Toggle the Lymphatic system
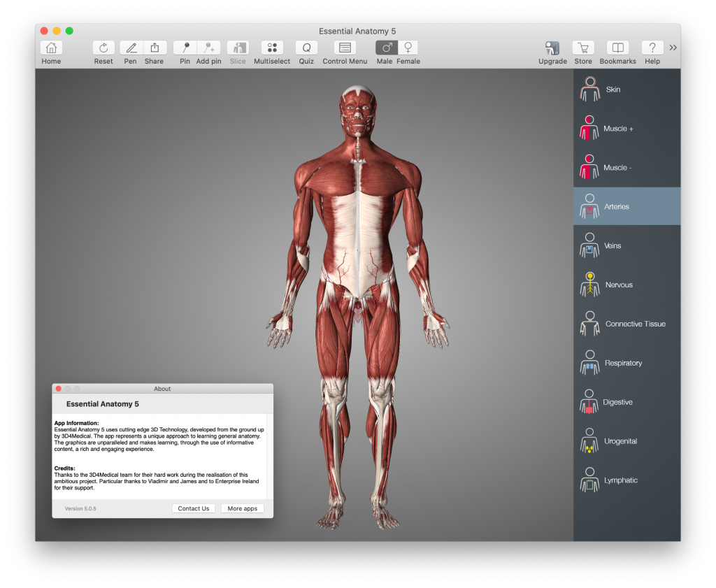Screen dimensions: 716x588 [627, 480]
